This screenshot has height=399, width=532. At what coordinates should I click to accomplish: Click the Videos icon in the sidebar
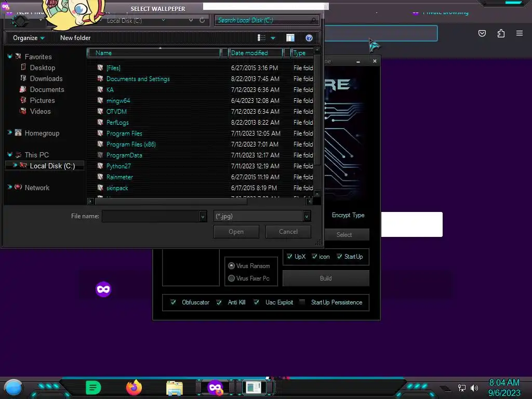pyautogui.click(x=23, y=111)
